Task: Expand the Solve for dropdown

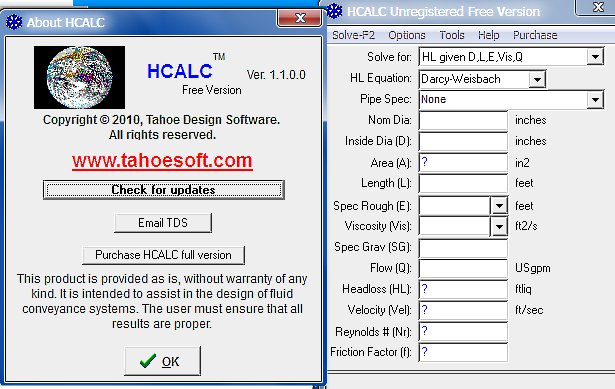Action: click(x=595, y=57)
